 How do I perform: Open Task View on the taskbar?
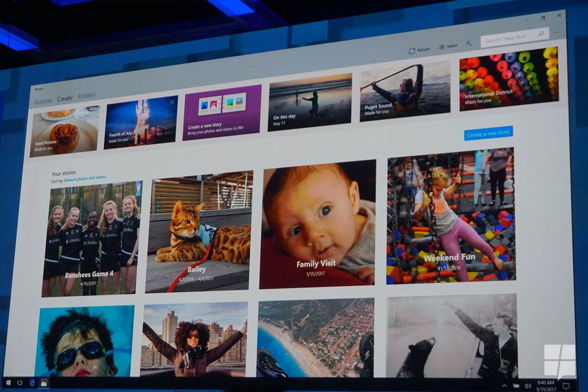coord(21,382)
